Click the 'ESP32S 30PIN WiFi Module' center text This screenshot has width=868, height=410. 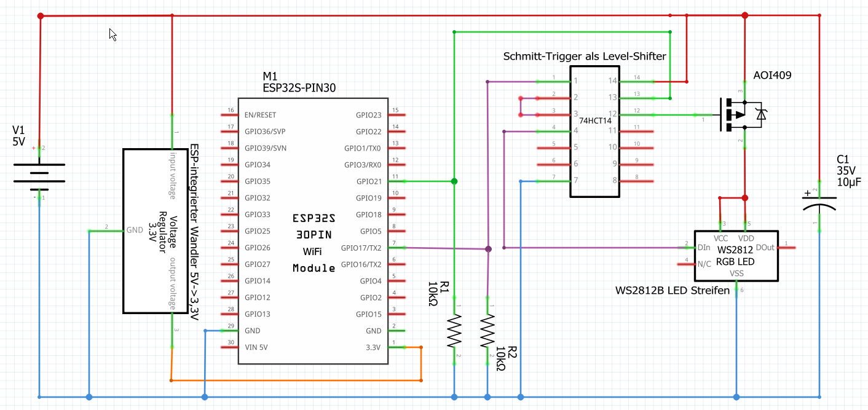pos(314,243)
